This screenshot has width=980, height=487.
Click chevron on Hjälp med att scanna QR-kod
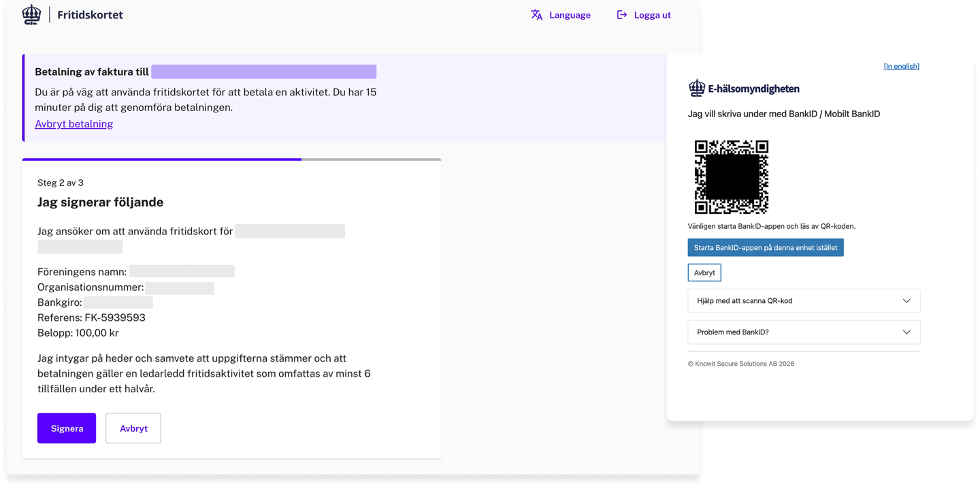[x=906, y=301]
